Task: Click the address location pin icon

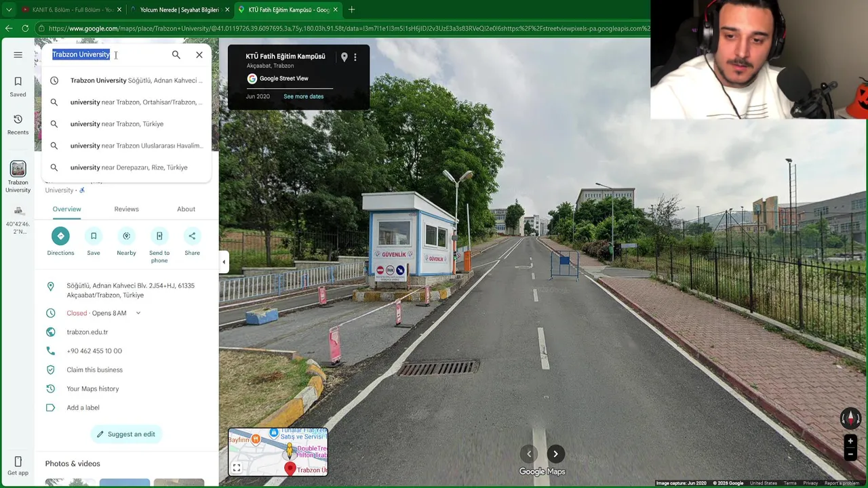Action: 50,287
